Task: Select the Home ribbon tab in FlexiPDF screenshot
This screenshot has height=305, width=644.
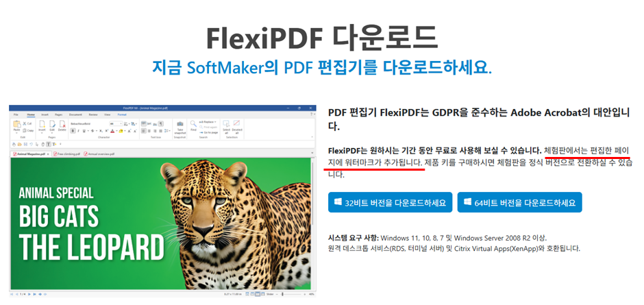Action: pyautogui.click(x=31, y=114)
